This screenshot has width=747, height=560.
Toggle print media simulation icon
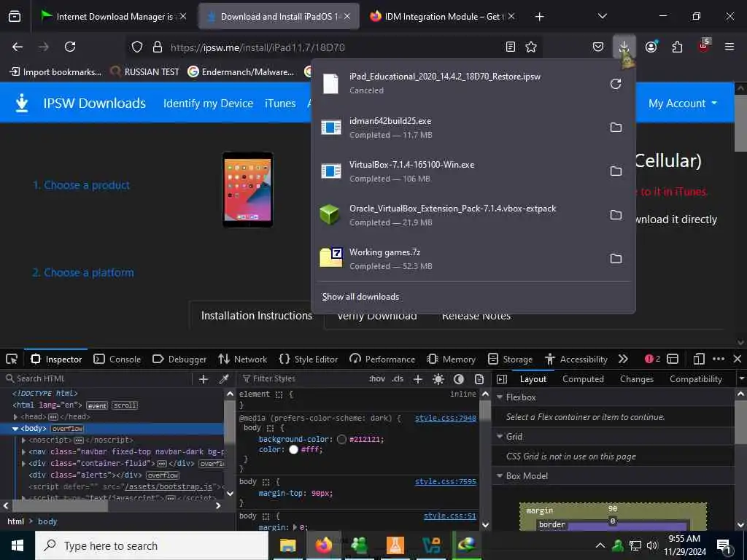[479, 379]
